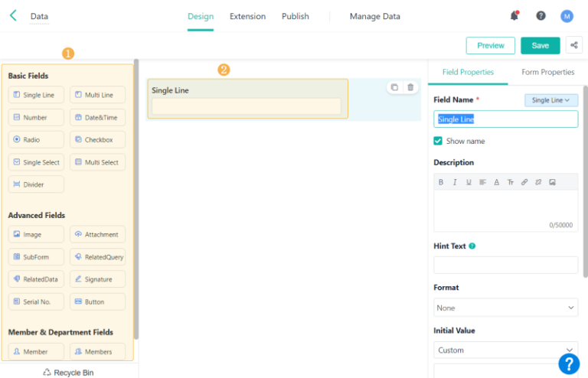
Task: Open font color in Description toolbar
Action: pyautogui.click(x=496, y=182)
